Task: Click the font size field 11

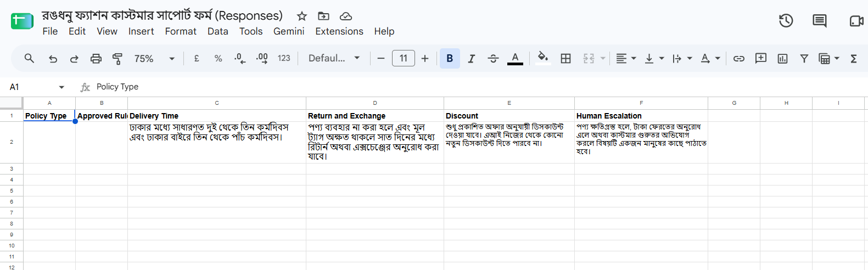Action: tap(404, 58)
